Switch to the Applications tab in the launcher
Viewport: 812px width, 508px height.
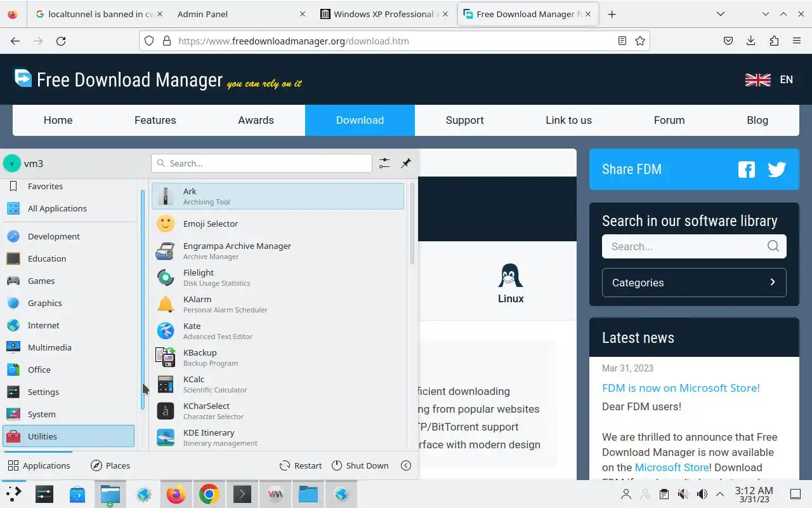pos(39,465)
